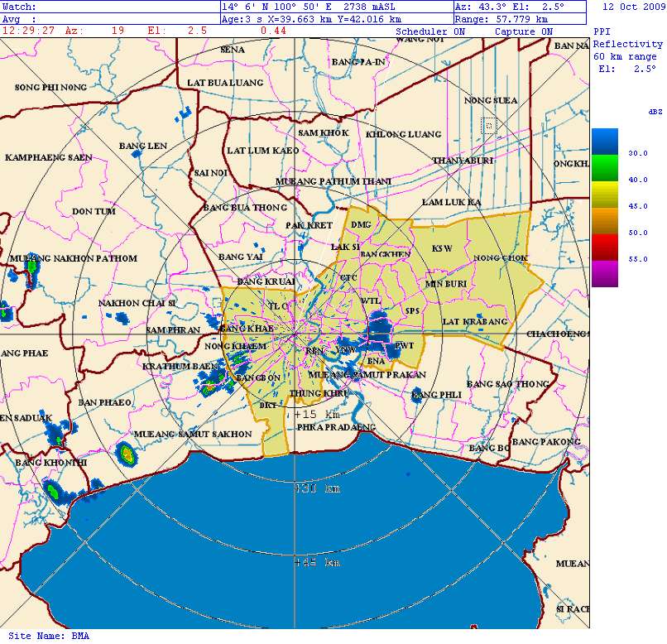Click the +15 km range ring label

click(316, 414)
